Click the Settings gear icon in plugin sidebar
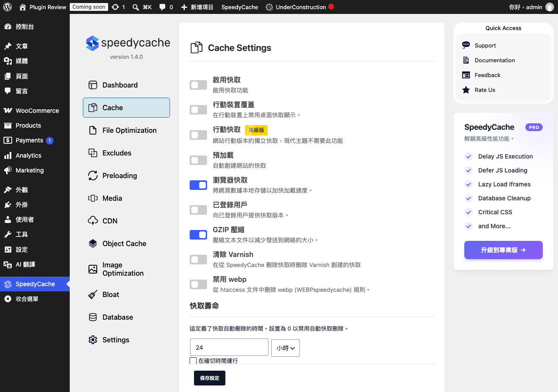This screenshot has height=392, width=558. 93,340
